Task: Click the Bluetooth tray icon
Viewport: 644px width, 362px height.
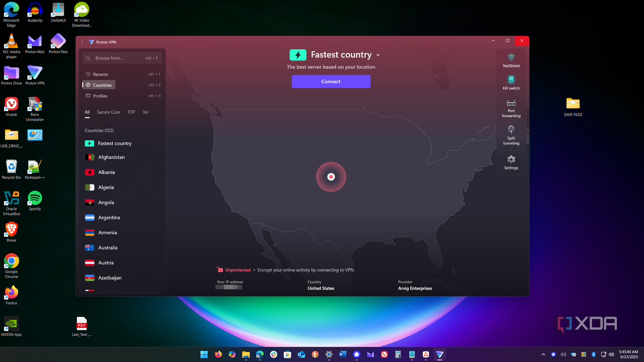Action: point(594,354)
